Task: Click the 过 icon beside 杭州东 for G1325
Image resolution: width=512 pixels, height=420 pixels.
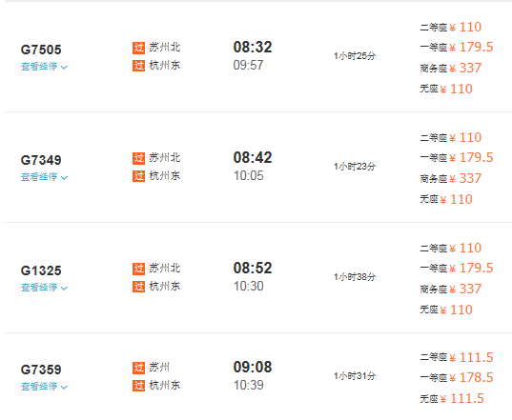Action: 138,287
